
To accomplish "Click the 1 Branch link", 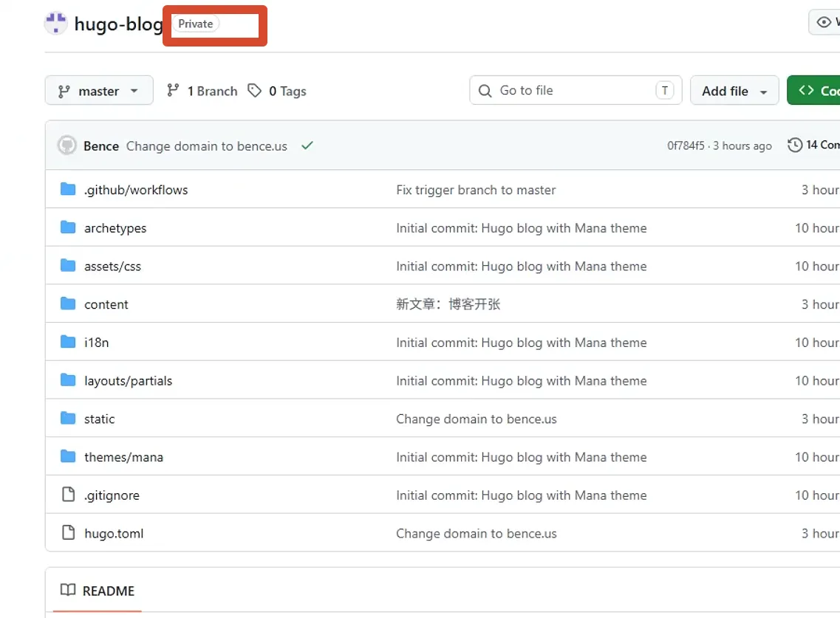I will pyautogui.click(x=212, y=91).
